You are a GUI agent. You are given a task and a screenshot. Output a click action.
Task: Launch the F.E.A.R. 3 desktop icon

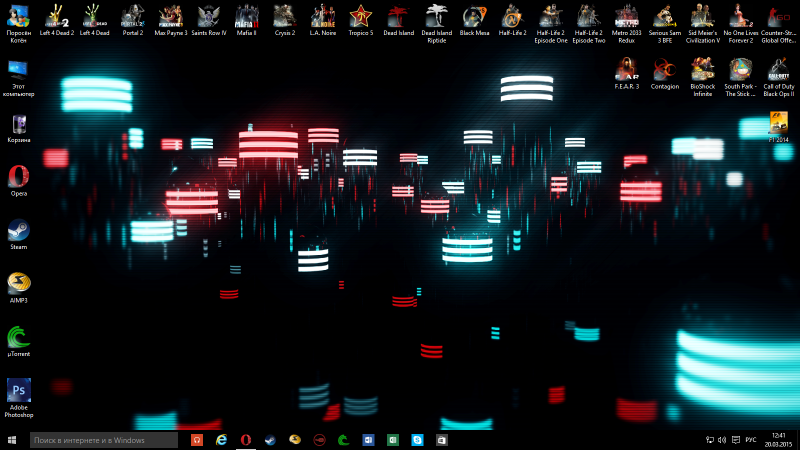627,74
